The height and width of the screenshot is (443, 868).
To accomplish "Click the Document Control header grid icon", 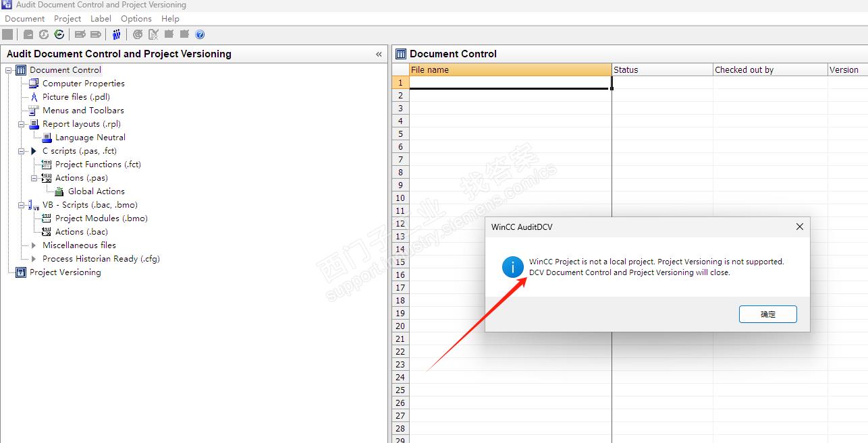I will pyautogui.click(x=401, y=54).
